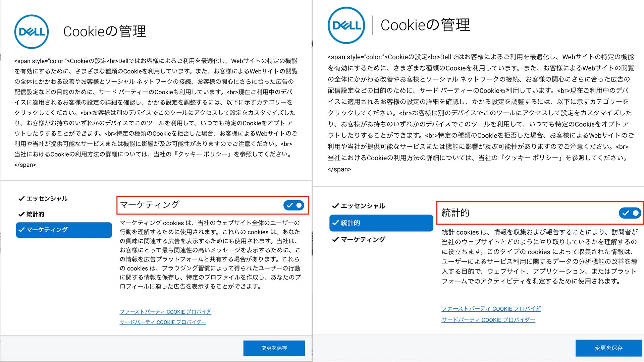Click the Cookieの管理 title in left panel
Image resolution: width=644 pixels, height=362 pixels.
104,32
